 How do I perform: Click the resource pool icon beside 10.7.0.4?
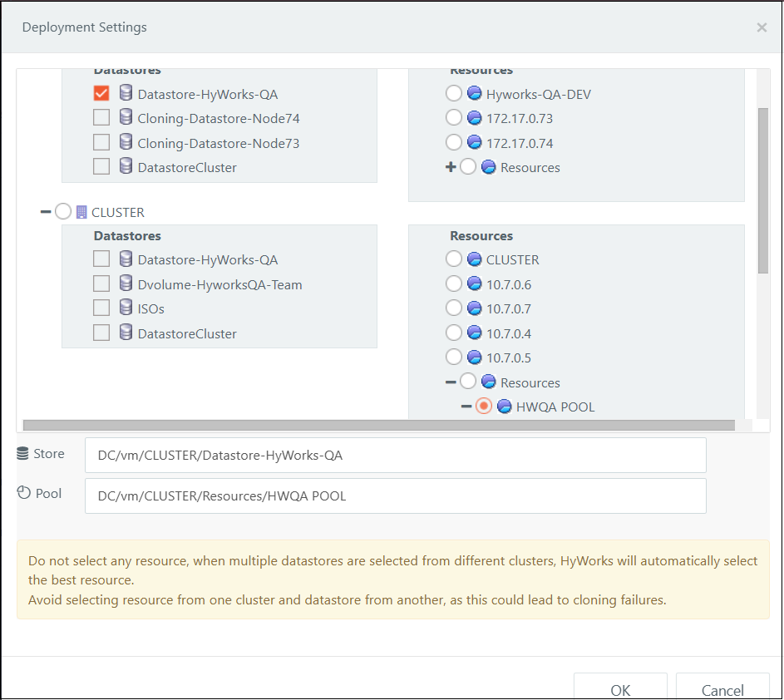[x=474, y=333]
